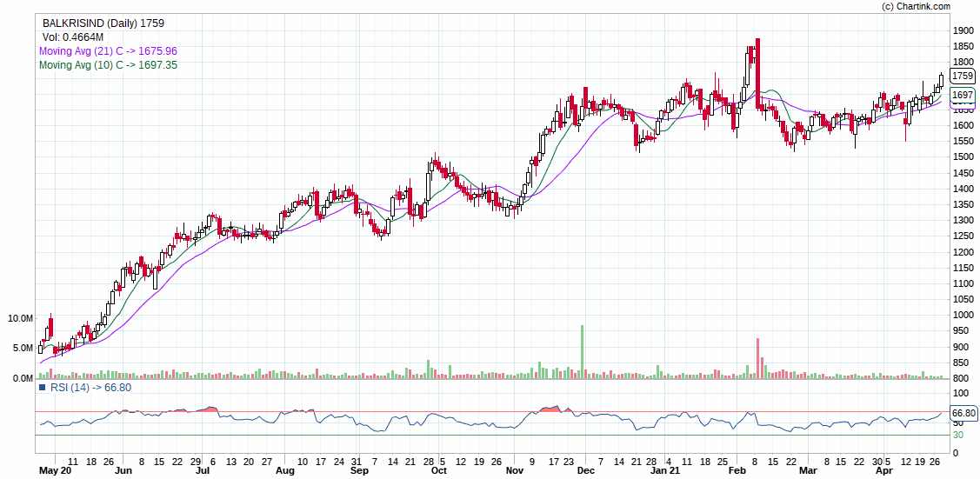Click the 0.0M volume axis label
980x479 pixels.
[23, 378]
